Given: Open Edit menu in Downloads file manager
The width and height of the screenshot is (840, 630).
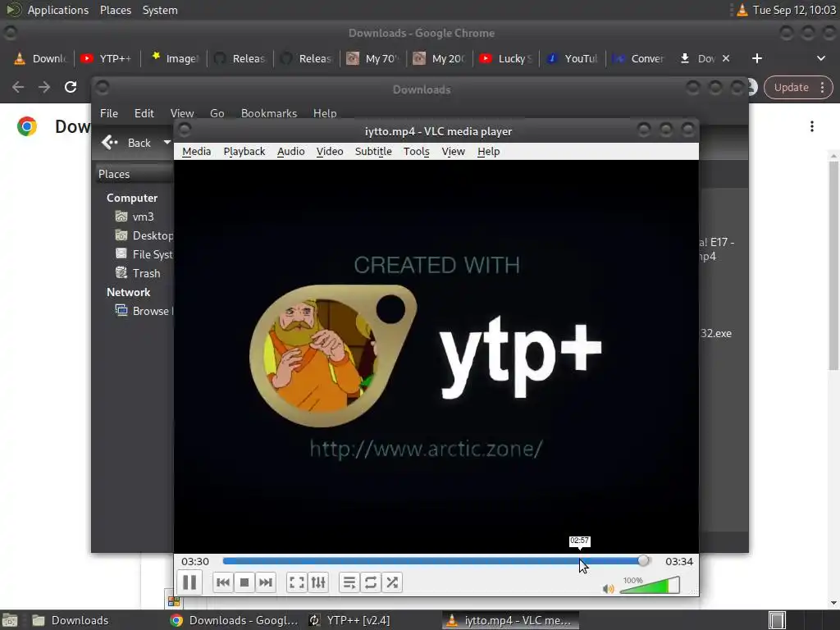Looking at the screenshot, I should 144,113.
